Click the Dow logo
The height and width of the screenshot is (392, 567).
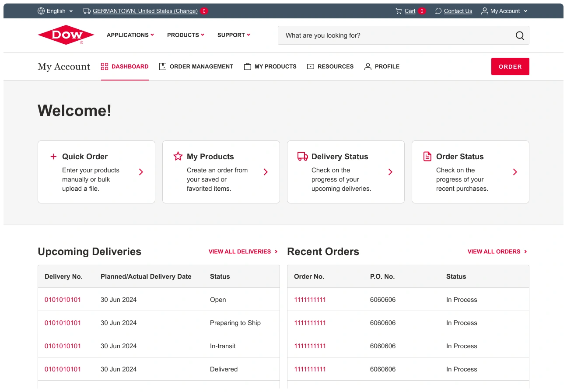(66, 35)
